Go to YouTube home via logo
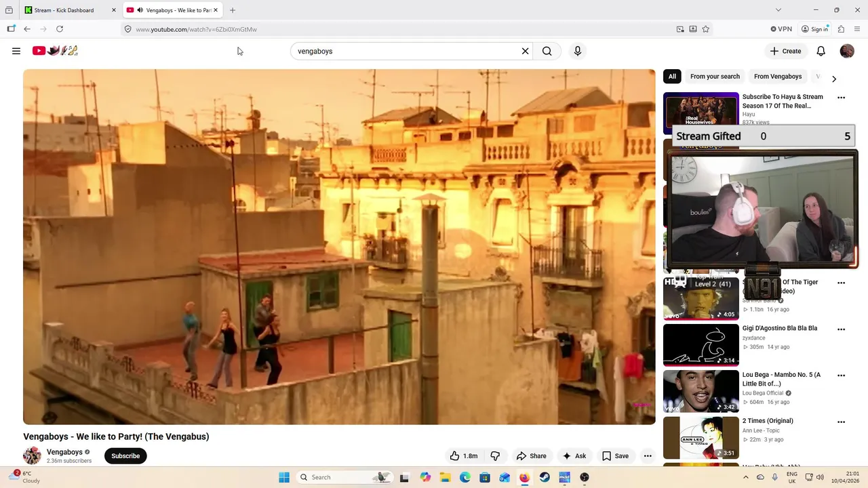The height and width of the screenshot is (488, 868). tap(55, 51)
